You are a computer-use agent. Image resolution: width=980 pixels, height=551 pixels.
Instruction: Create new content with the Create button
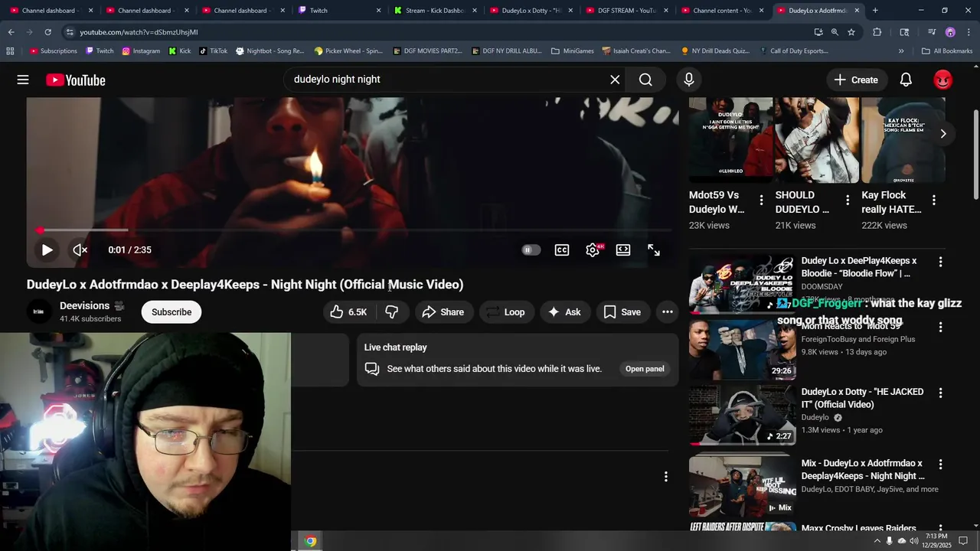point(856,80)
